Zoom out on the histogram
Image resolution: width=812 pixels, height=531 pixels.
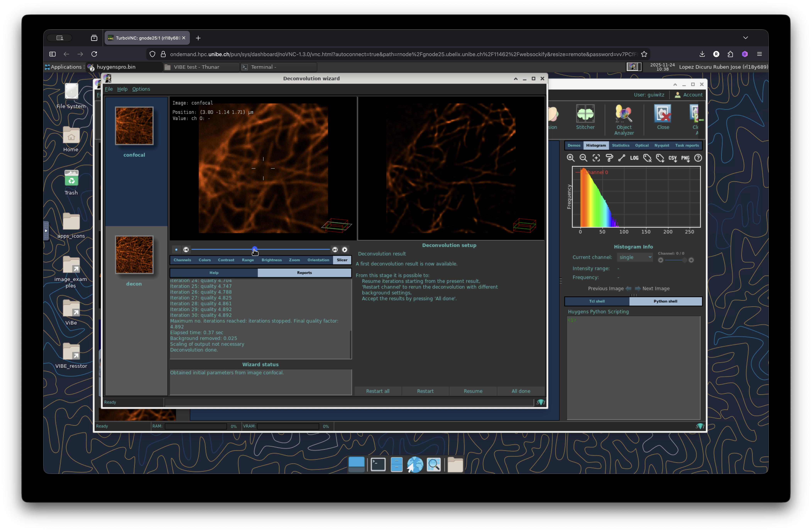click(583, 158)
